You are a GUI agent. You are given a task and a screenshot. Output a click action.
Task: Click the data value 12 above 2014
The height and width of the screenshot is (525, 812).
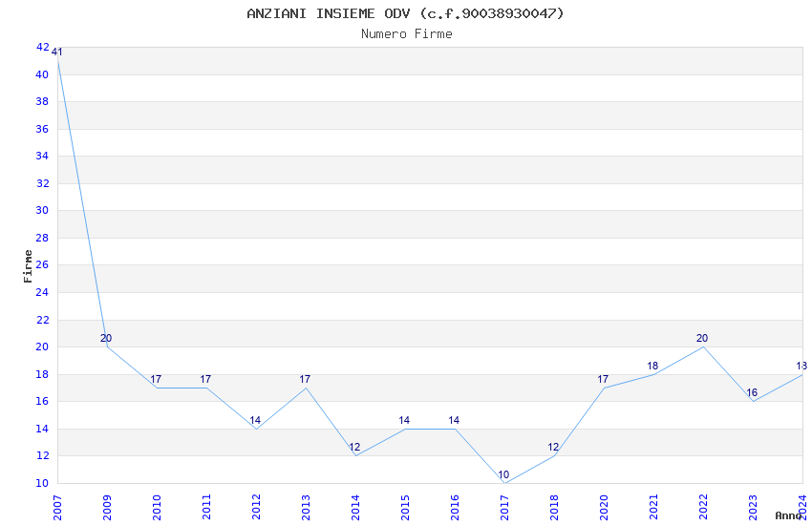click(x=354, y=447)
